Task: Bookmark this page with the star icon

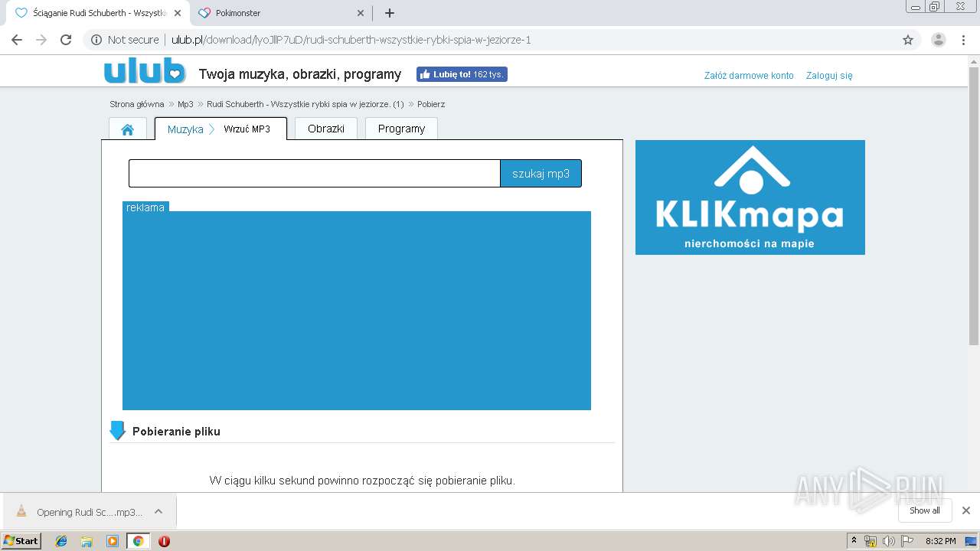Action: tap(908, 40)
